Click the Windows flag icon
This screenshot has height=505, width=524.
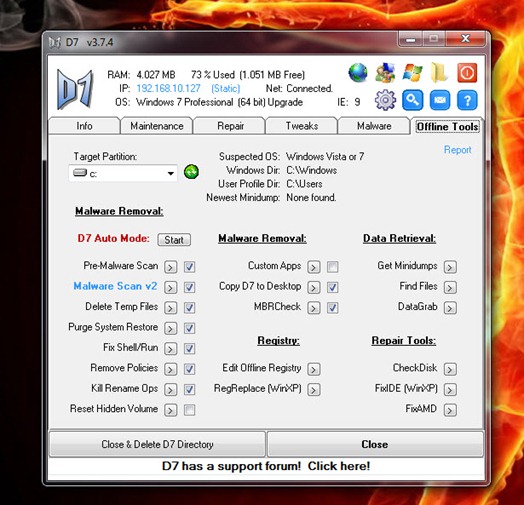click(x=412, y=73)
